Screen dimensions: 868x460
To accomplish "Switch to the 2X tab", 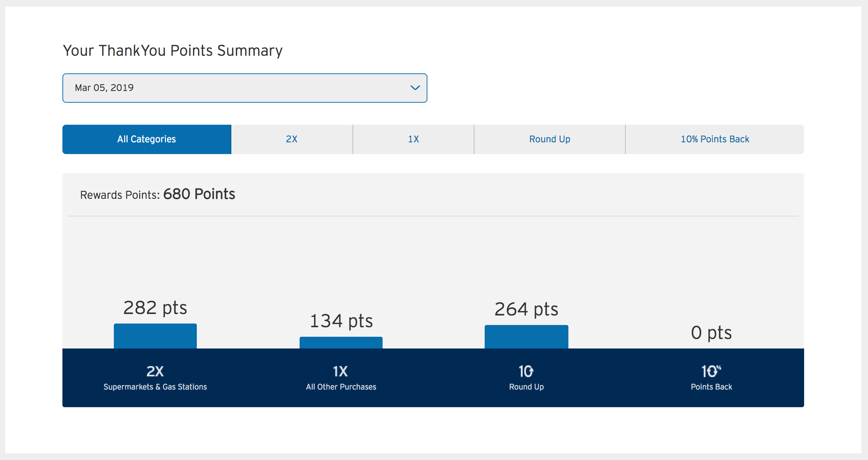I will coord(292,139).
